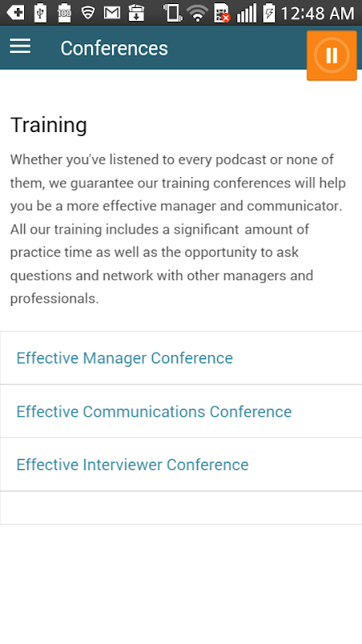Image resolution: width=362 pixels, height=644 pixels.
Task: Open Effective Manager Conference link
Action: [x=125, y=358]
